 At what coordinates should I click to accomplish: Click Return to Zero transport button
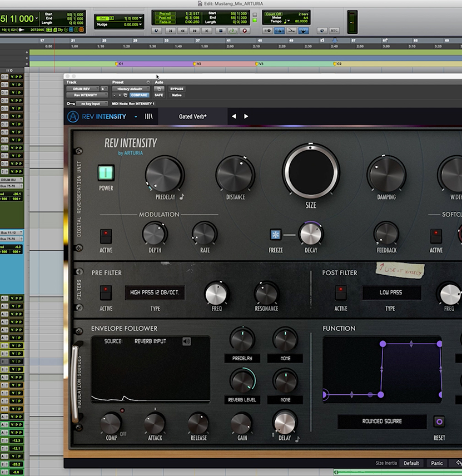171,31
